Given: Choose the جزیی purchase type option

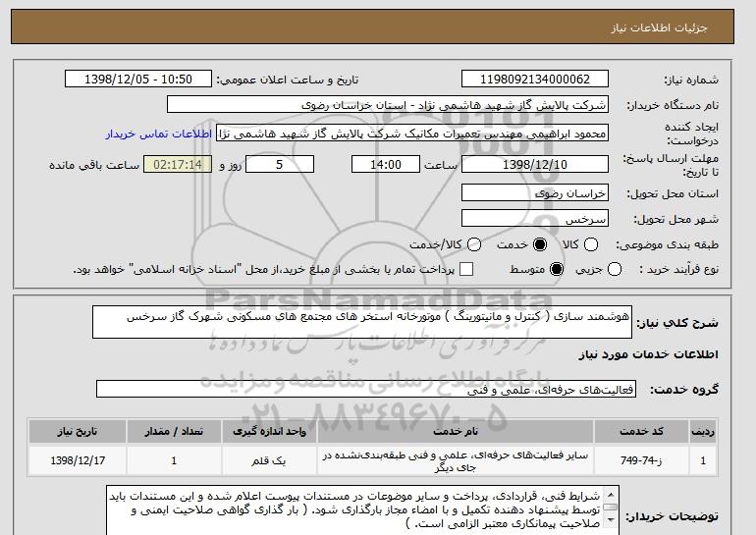Looking at the screenshot, I should click(615, 269).
